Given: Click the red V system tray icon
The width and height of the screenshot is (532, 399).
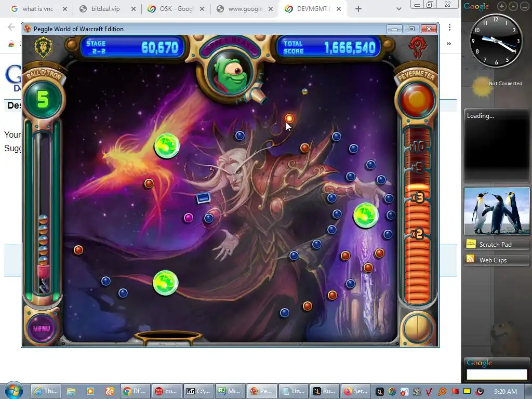Looking at the screenshot, I should point(429,392).
